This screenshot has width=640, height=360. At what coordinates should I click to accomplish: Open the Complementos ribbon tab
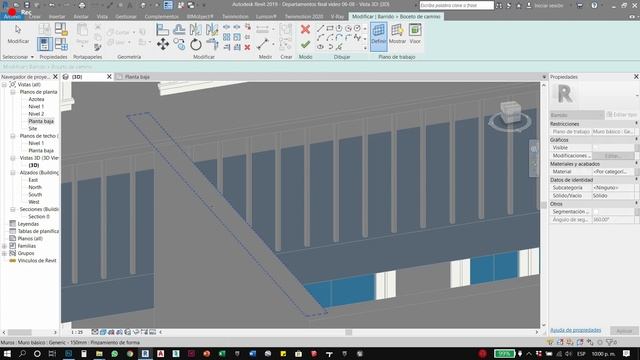(162, 17)
